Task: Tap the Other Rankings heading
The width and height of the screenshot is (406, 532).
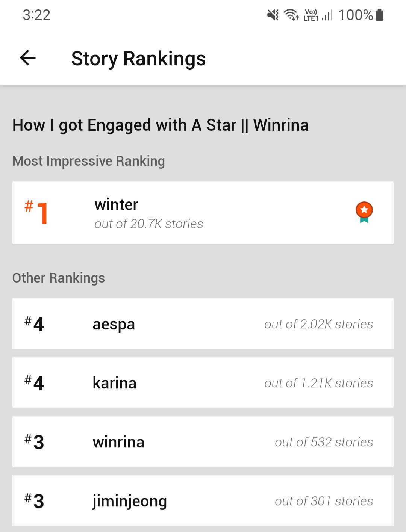Action: [59, 278]
